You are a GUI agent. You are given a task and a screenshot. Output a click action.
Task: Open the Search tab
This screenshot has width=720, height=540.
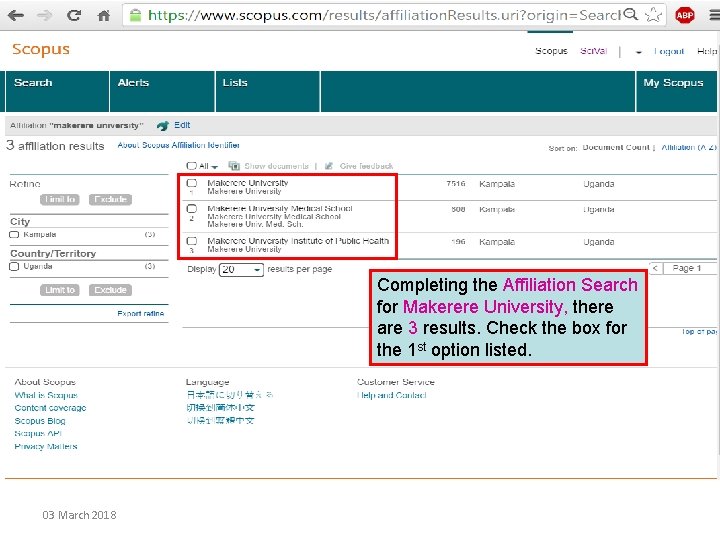(x=57, y=91)
